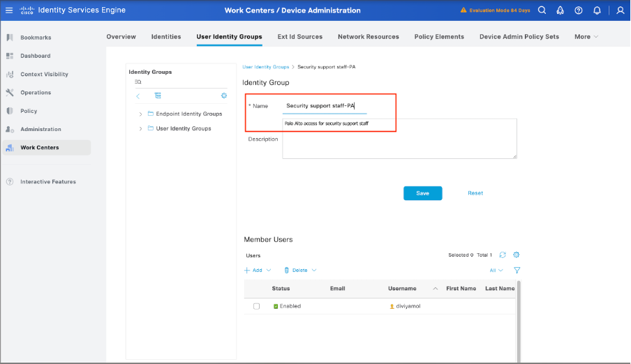Viewport: 631px width, 364px height.
Task: Click the Cisco logo in header
Action: pyautogui.click(x=27, y=10)
